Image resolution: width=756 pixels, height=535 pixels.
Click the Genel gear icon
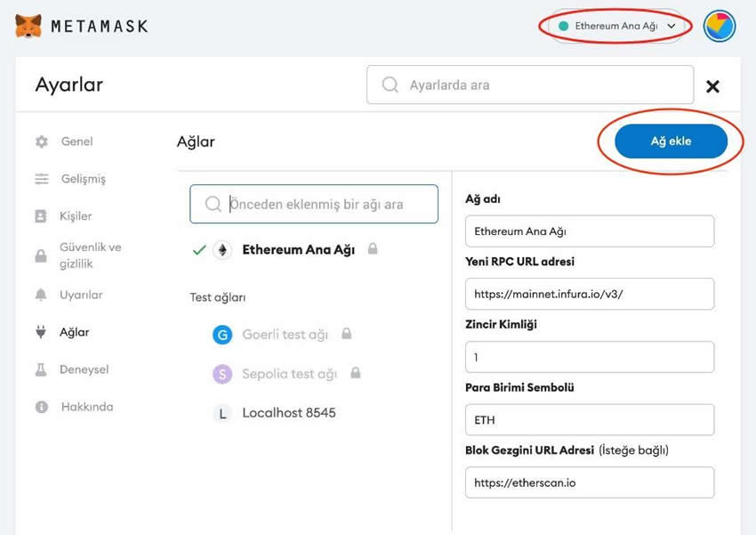(x=41, y=142)
